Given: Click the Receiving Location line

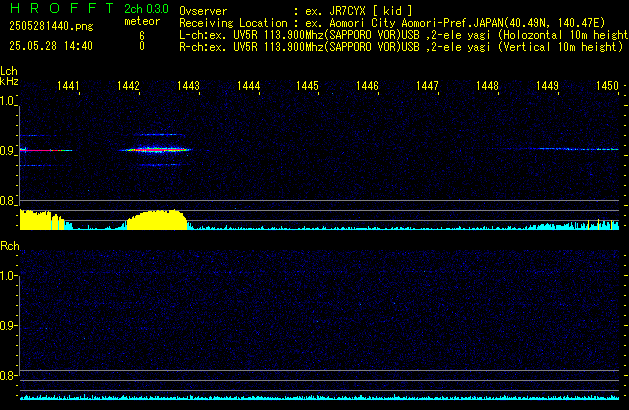Looking at the screenshot, I should point(392,23).
